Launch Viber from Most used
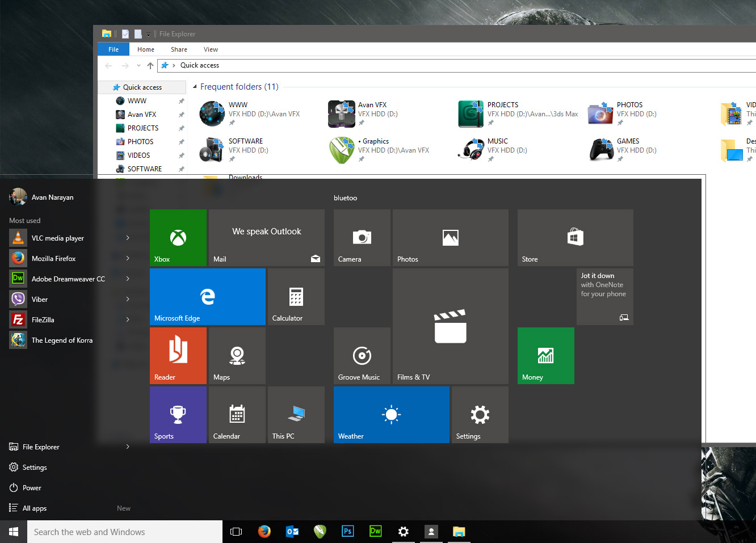Viewport: 756px width, 543px height. (x=40, y=299)
